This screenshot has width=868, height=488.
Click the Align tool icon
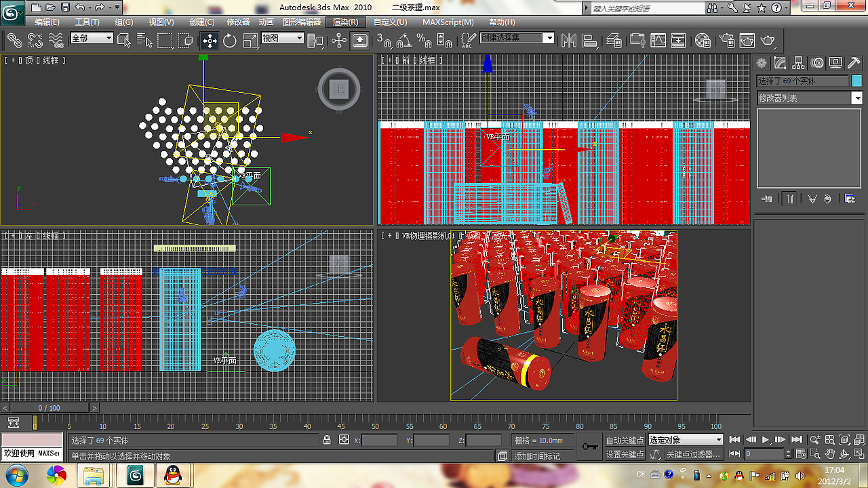pyautogui.click(x=590, y=40)
